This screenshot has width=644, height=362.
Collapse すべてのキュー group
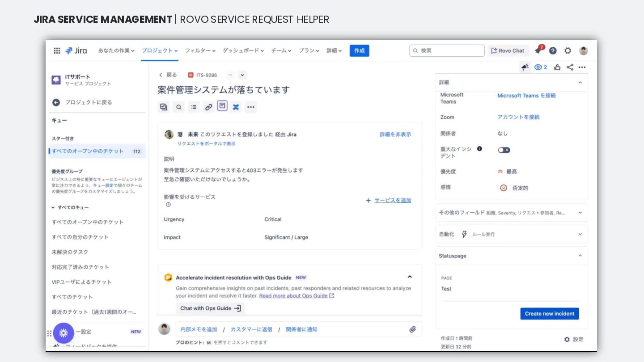[x=70, y=207]
